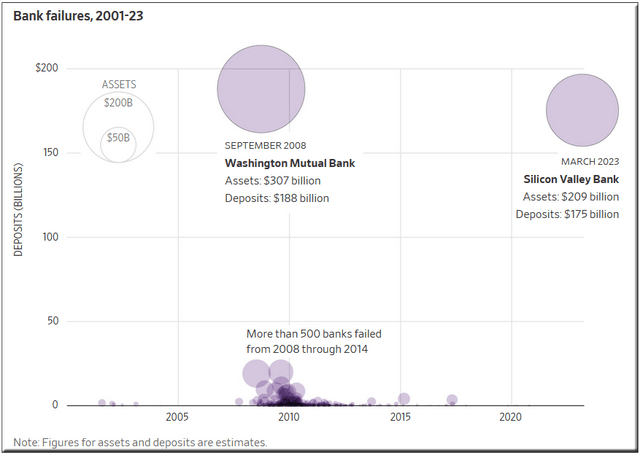This screenshot has height=455, width=640.
Task: Click 'Assets: $307 billion' text
Action: pyautogui.click(x=273, y=181)
